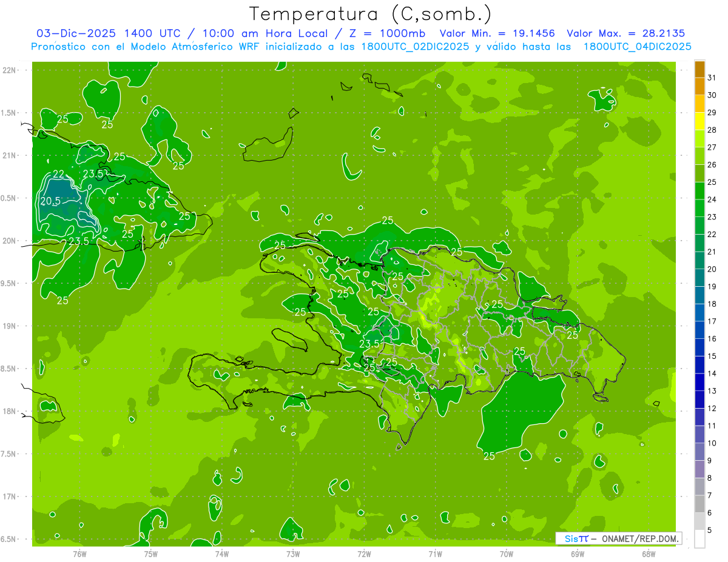Click the '15' label on color scale
Viewport: 728px width, 562px height.
coord(712,356)
